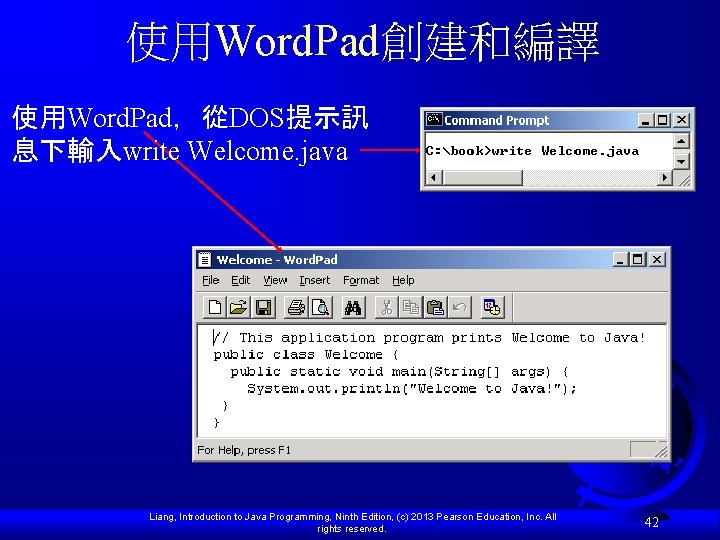Maximize the Command Prompt window
720x540 pixels.
(x=662, y=120)
